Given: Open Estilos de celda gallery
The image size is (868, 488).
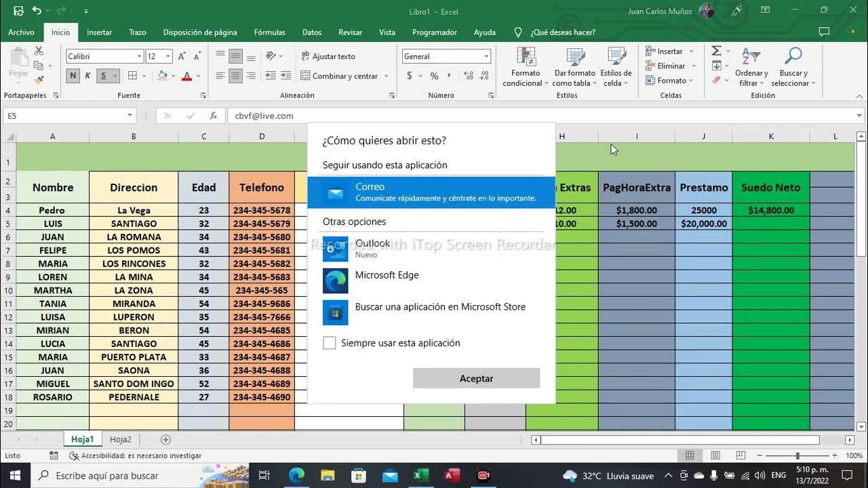Looking at the screenshot, I should [616, 67].
